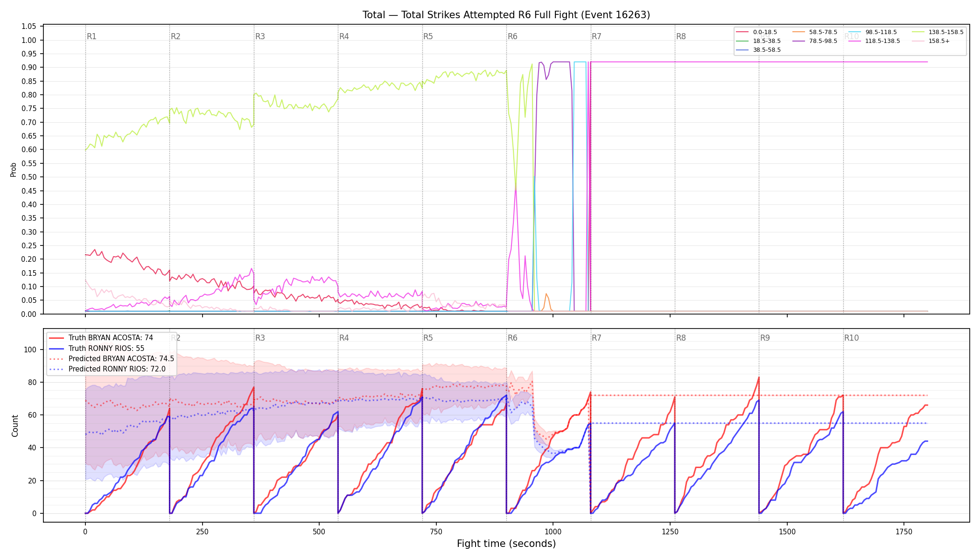Click the purple line swatch beside '78.5-98.5'
The height and width of the screenshot is (560, 980).
pos(799,41)
